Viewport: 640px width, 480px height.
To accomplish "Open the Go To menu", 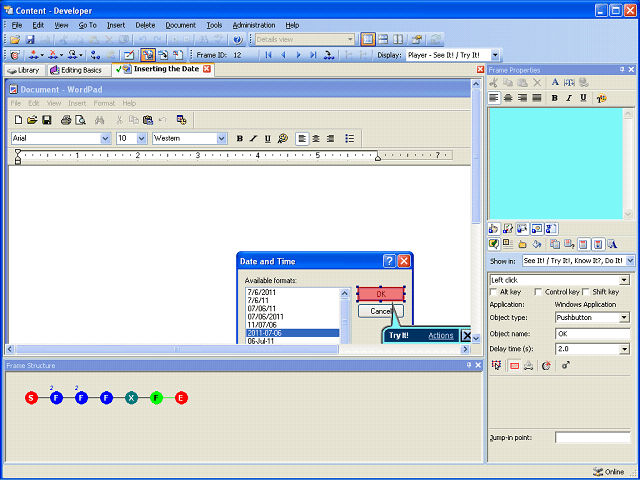I will pos(87,25).
